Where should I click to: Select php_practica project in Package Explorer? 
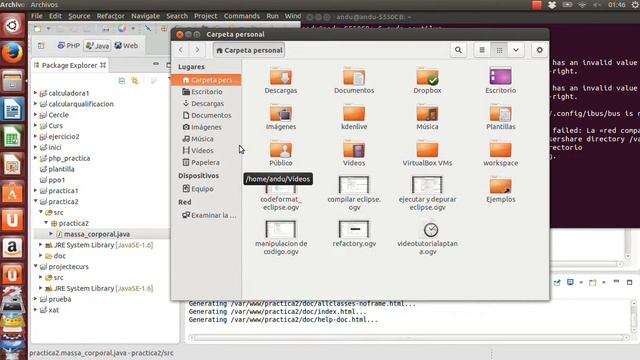(69, 158)
